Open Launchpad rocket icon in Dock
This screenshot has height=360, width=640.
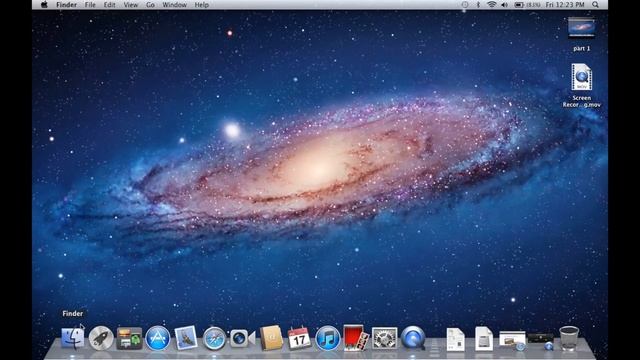tap(101, 338)
